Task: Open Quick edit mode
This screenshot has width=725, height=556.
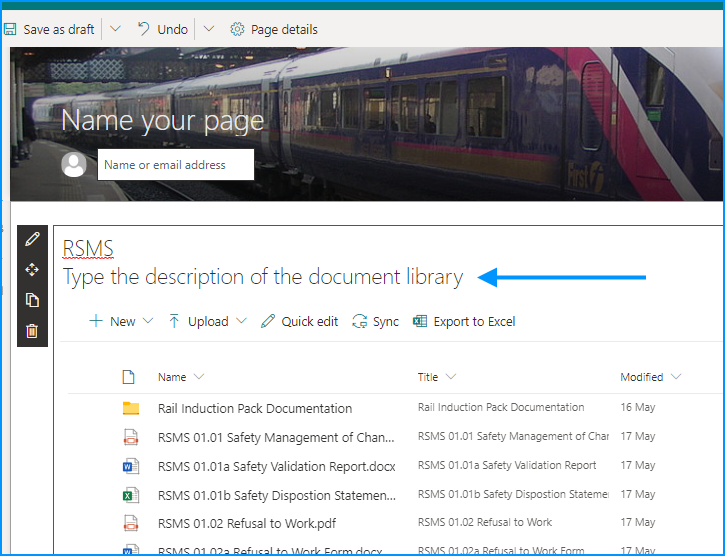Action: point(310,321)
